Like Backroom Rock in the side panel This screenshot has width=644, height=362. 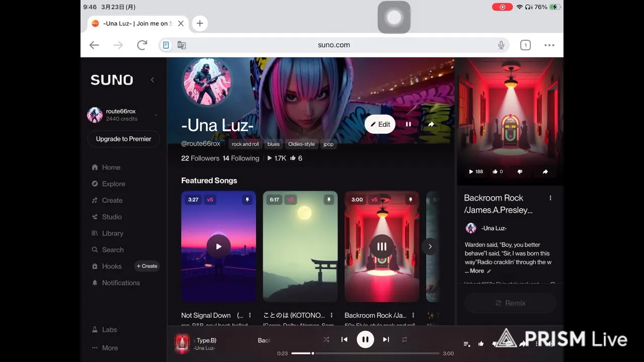[497, 171]
